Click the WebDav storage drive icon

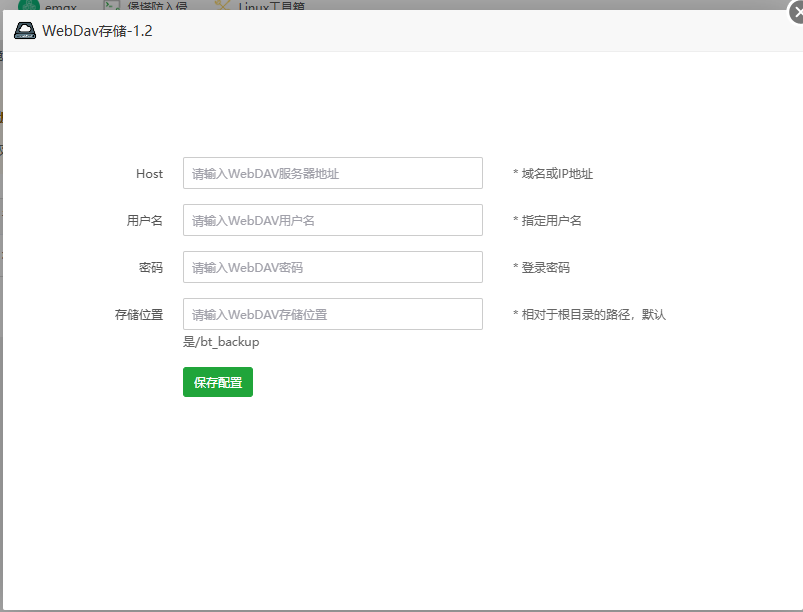25,31
